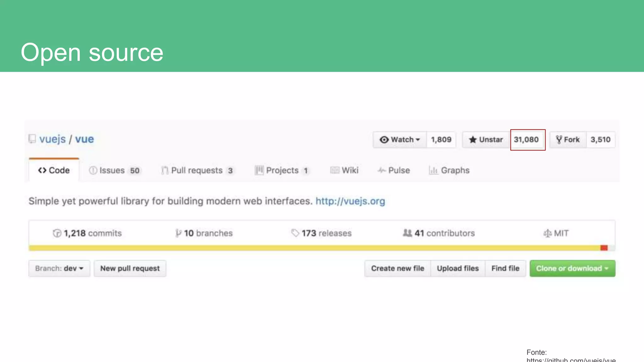Click the pull request icon in tabs
644x362 pixels.
point(164,170)
